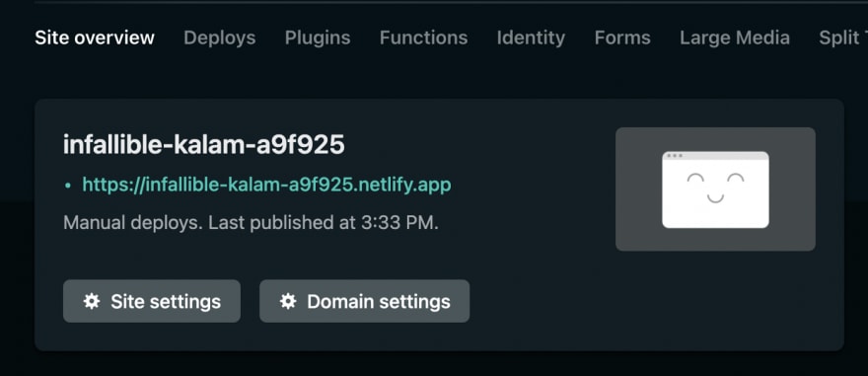
Task: Go to the Functions tab
Action: pos(423,38)
